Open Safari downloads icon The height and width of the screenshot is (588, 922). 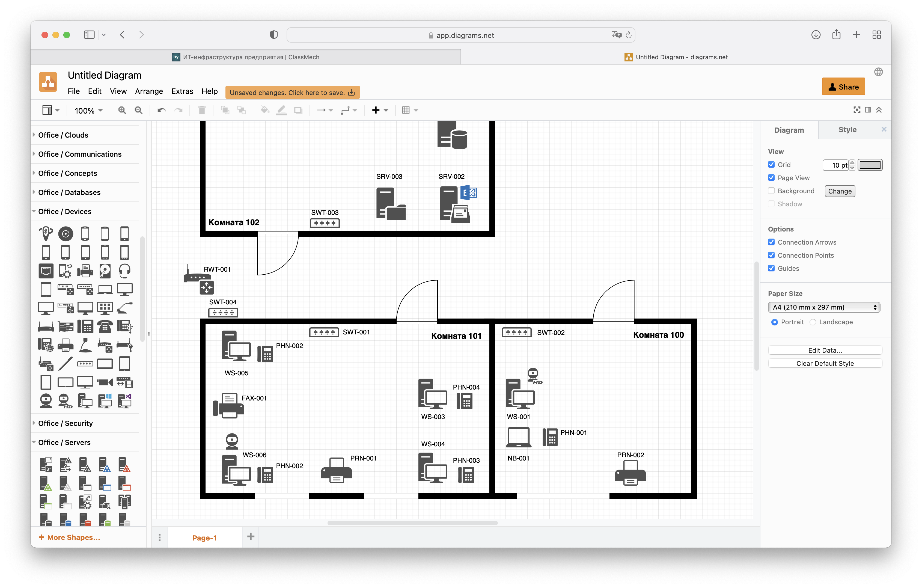pyautogui.click(x=816, y=35)
